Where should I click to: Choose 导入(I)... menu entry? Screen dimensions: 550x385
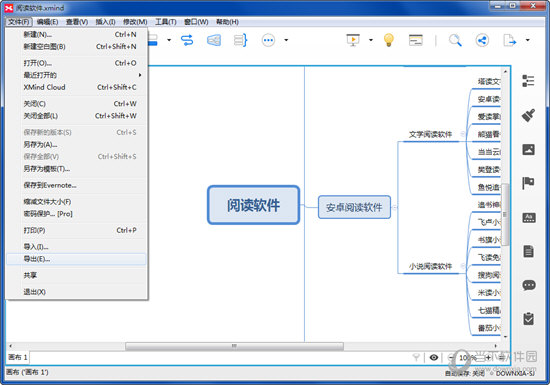pyautogui.click(x=76, y=247)
